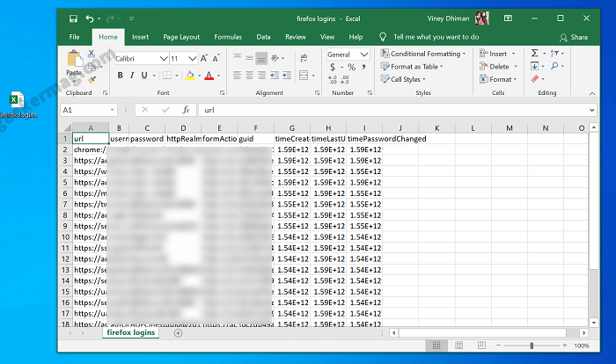Click the vertical scrollbar down arrow
The height and width of the screenshot is (364, 616).
coord(594,323)
